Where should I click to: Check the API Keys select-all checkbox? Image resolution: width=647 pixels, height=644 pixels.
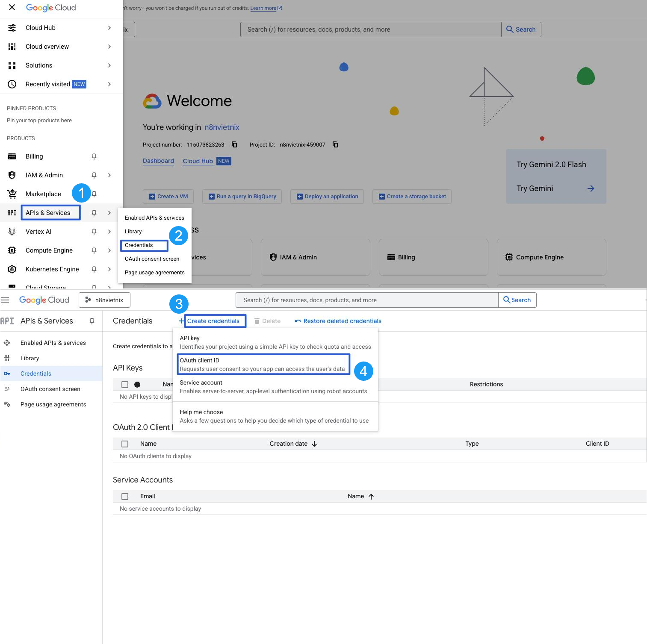tap(125, 385)
